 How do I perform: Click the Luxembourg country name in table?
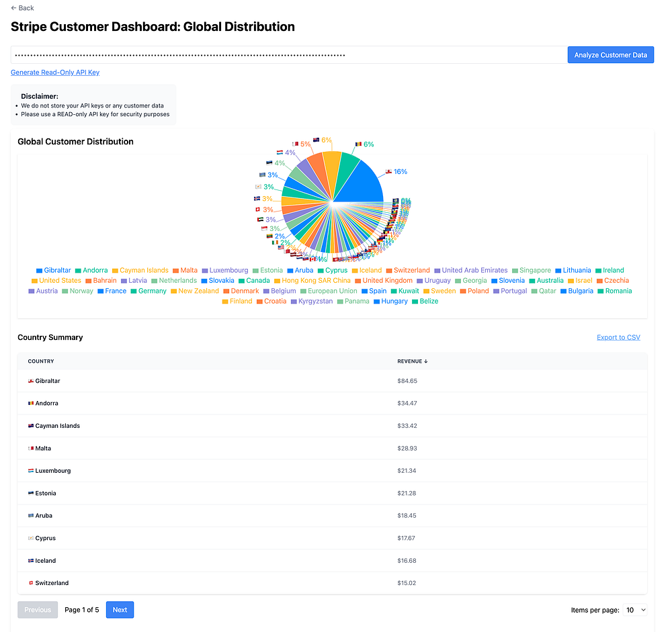(53, 470)
